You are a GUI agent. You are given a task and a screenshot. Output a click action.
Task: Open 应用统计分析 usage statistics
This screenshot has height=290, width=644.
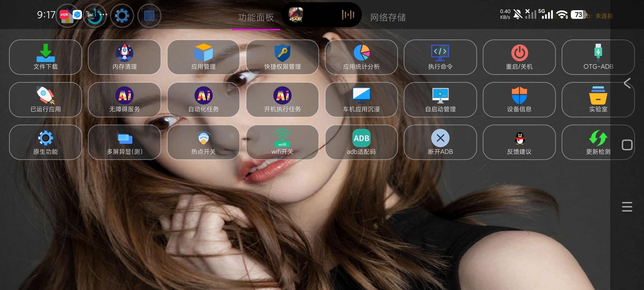pos(361,57)
